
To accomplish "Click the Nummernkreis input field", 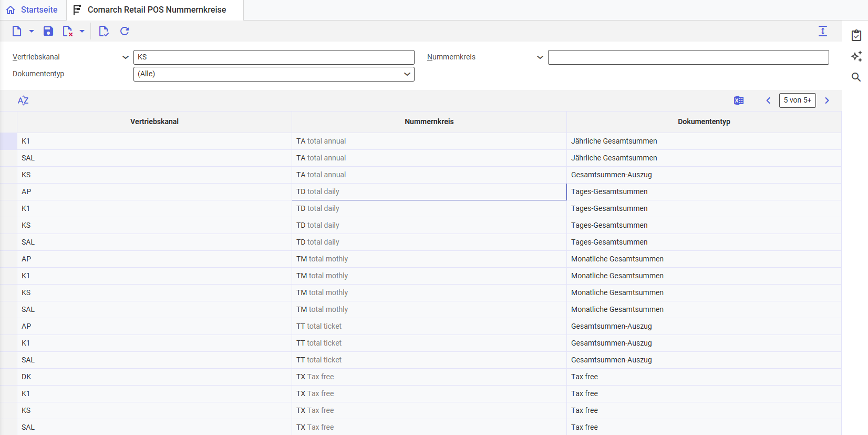I will tap(688, 57).
